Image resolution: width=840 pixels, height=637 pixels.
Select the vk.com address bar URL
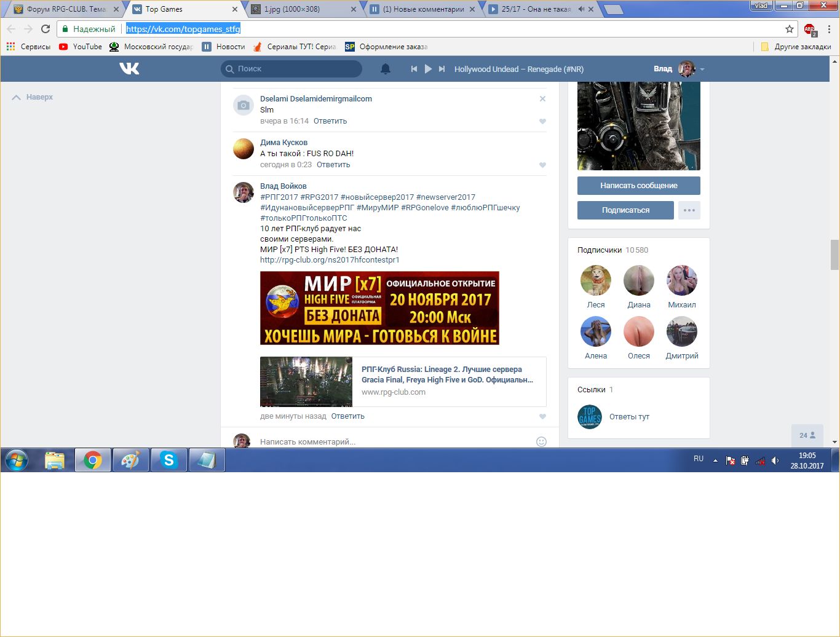point(183,29)
